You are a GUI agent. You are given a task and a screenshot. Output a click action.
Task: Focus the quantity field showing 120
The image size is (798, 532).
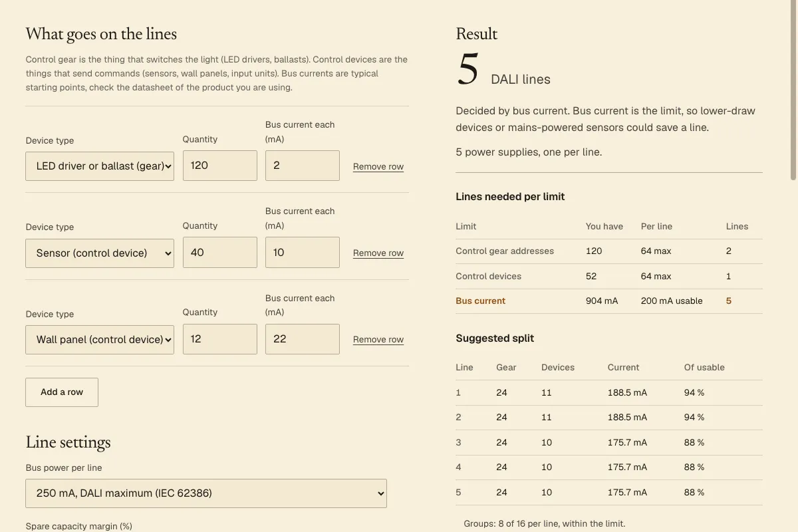tap(220, 166)
